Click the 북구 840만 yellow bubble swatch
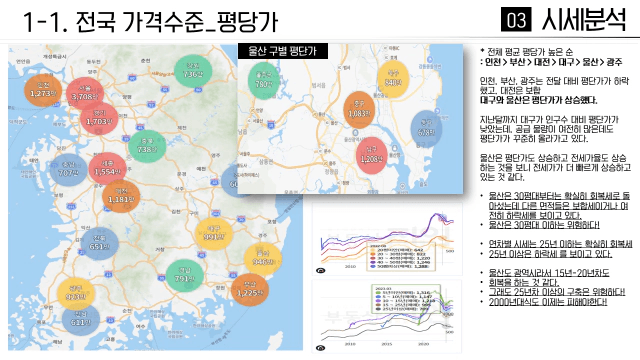 point(393,79)
